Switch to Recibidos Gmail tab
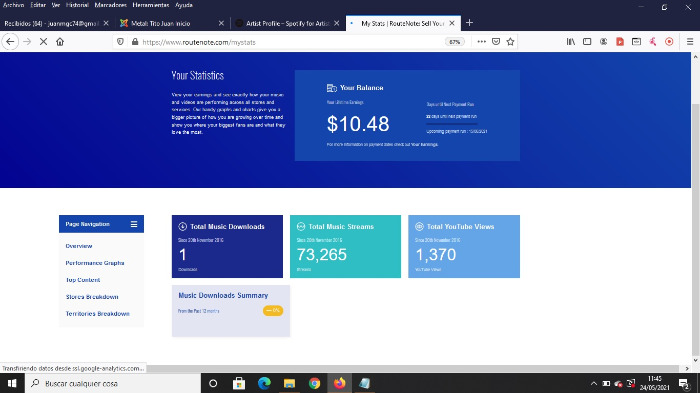 [51, 23]
